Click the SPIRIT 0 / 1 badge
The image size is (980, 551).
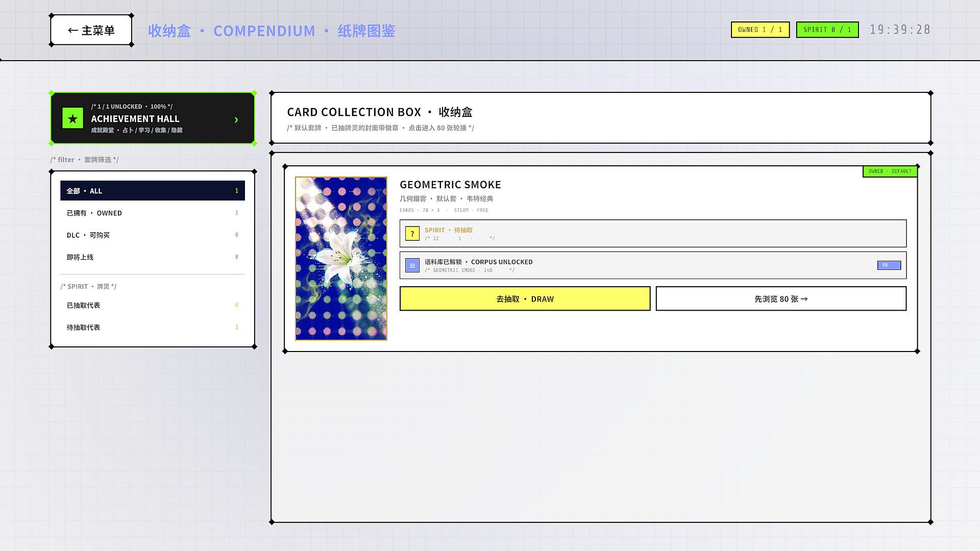click(x=827, y=30)
